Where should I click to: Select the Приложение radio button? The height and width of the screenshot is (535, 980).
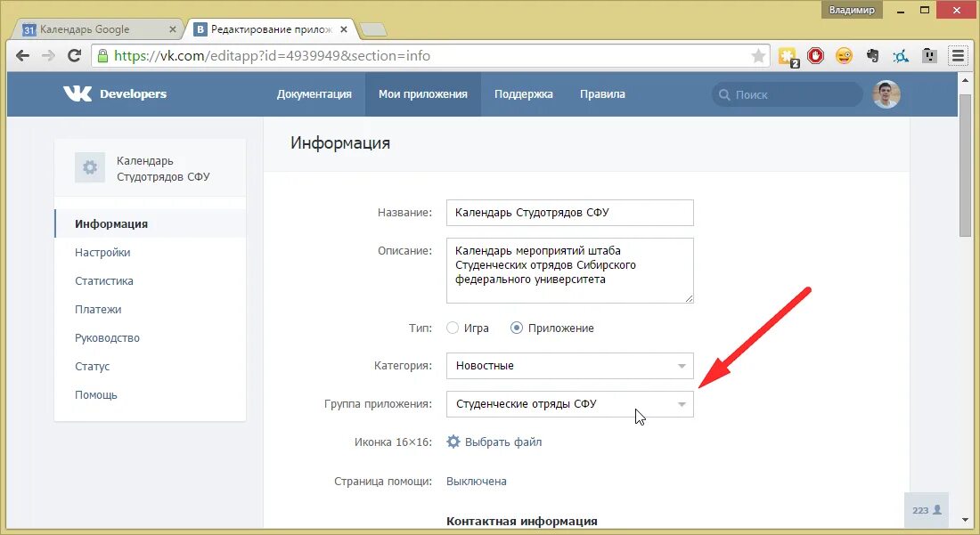coord(516,328)
